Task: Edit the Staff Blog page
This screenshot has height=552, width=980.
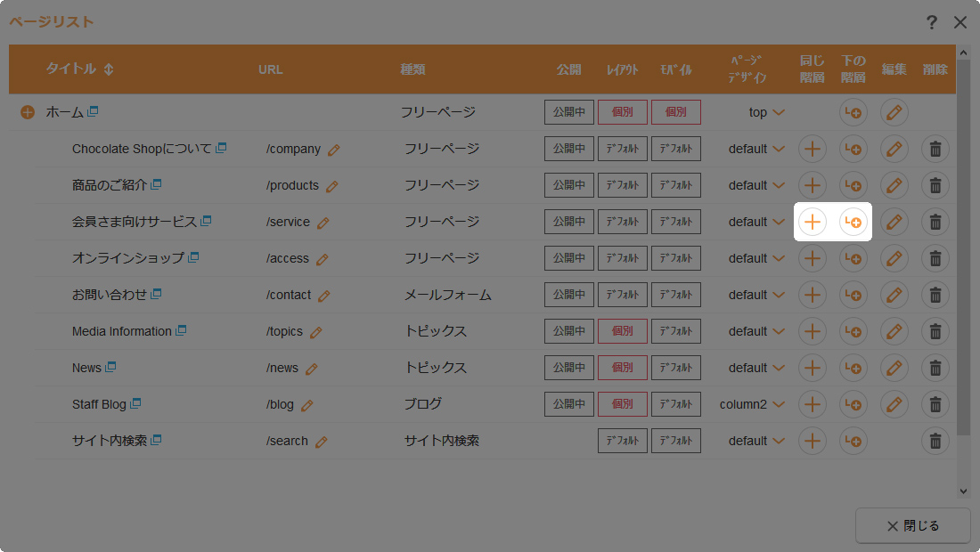Action: pyautogui.click(x=894, y=404)
